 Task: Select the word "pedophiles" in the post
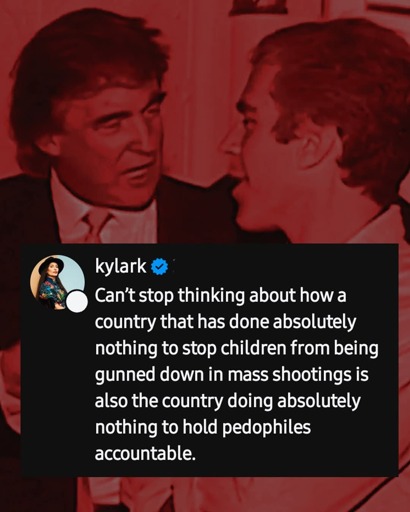pos(266,428)
